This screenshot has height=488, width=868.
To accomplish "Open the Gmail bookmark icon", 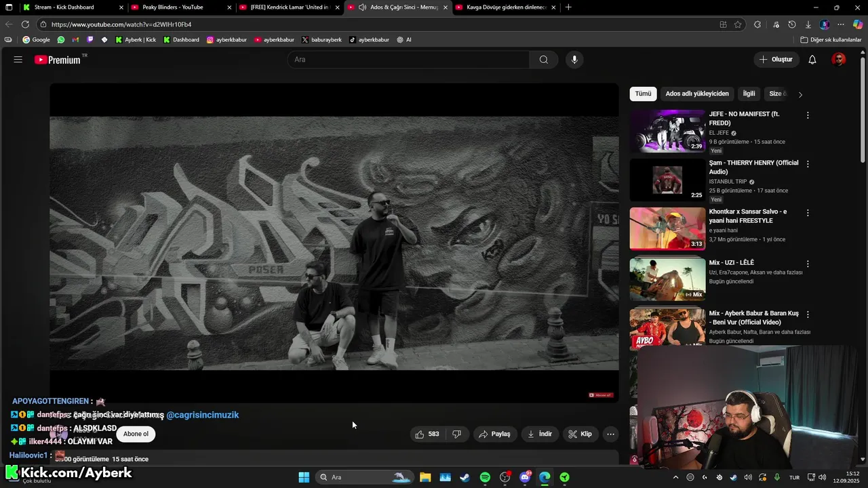I will point(75,40).
